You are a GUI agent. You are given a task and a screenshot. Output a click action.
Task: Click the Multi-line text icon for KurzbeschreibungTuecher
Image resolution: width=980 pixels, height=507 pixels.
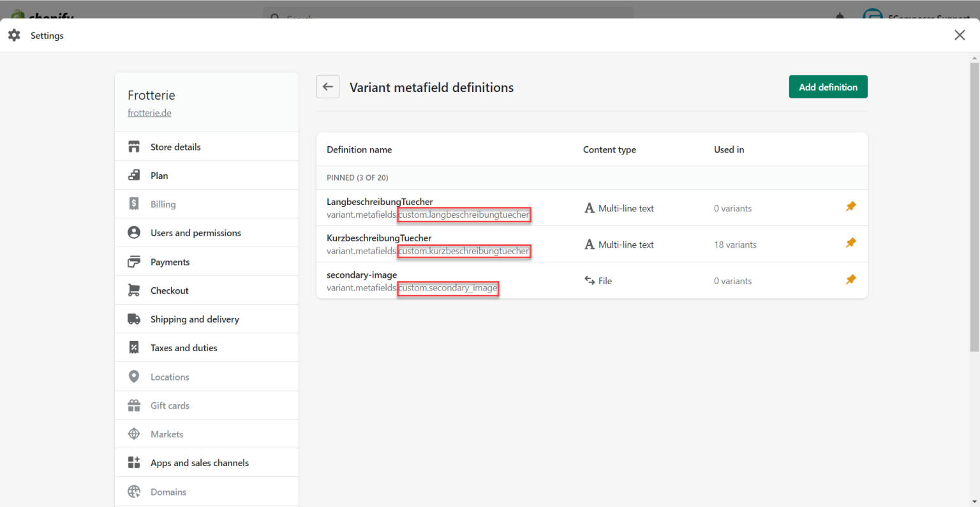(588, 243)
